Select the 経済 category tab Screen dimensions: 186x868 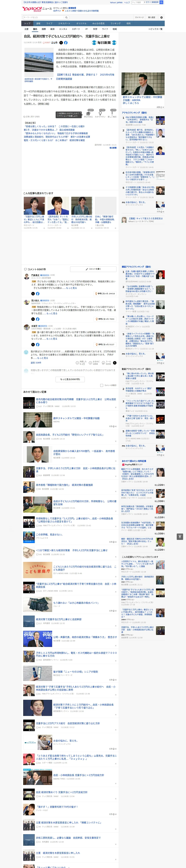coord(52,29)
